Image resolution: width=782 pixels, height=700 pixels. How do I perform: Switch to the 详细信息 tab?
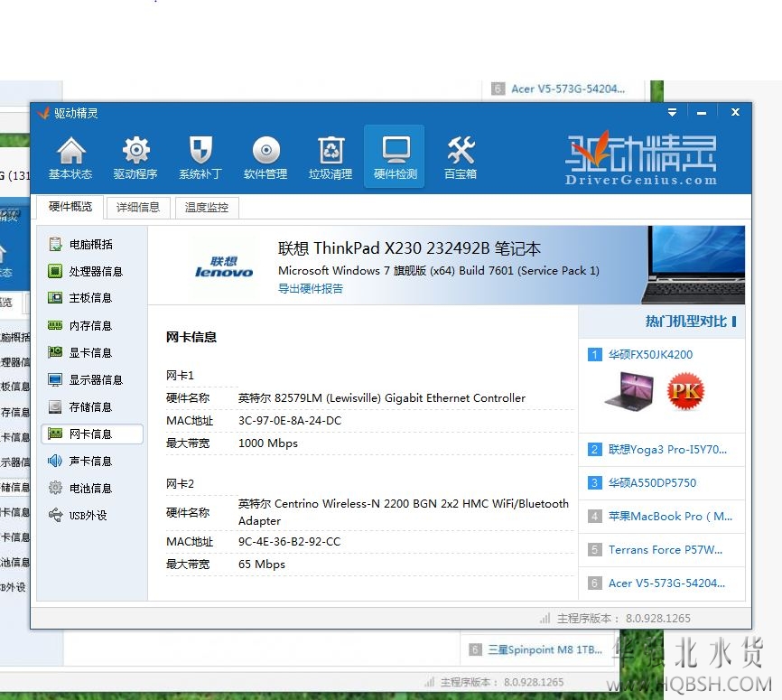138,207
